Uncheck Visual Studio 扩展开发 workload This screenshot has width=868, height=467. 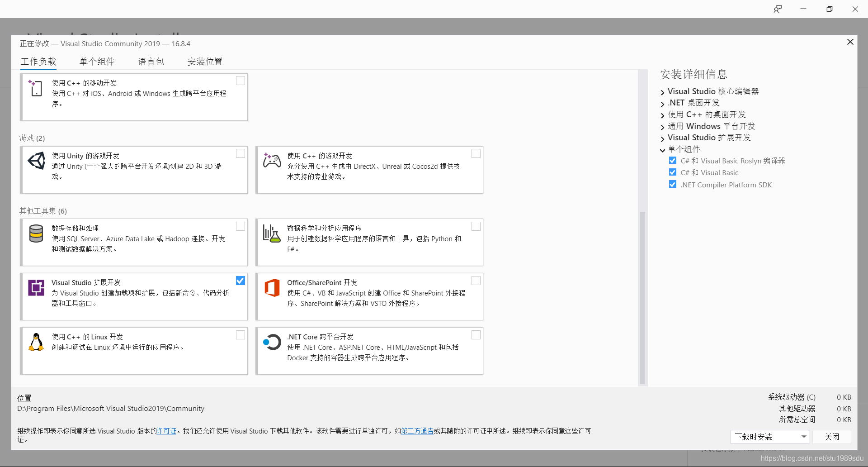241,281
